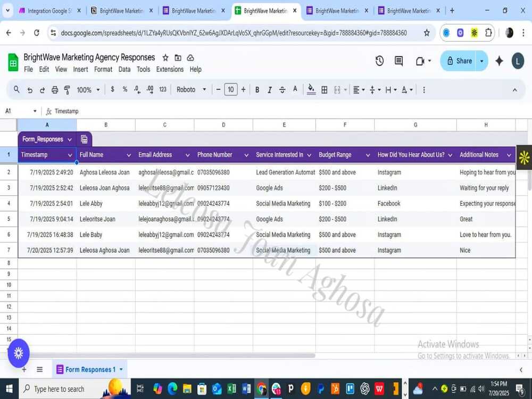Open Word from the taskbar
The image size is (532, 399).
click(247, 389)
